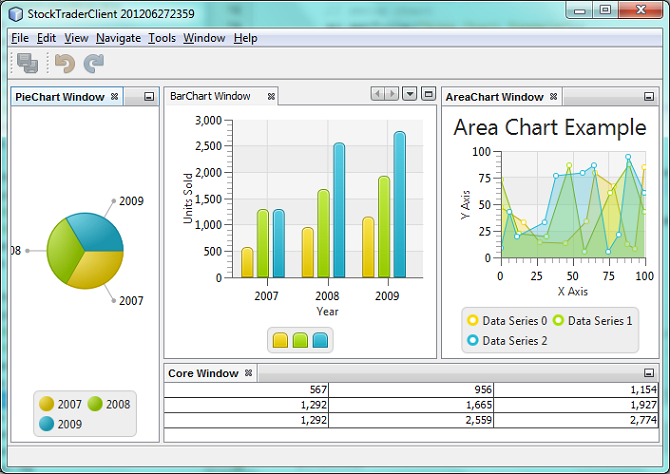The width and height of the screenshot is (670, 474).
Task: Close the PieChart Window tab
Action: (x=114, y=97)
